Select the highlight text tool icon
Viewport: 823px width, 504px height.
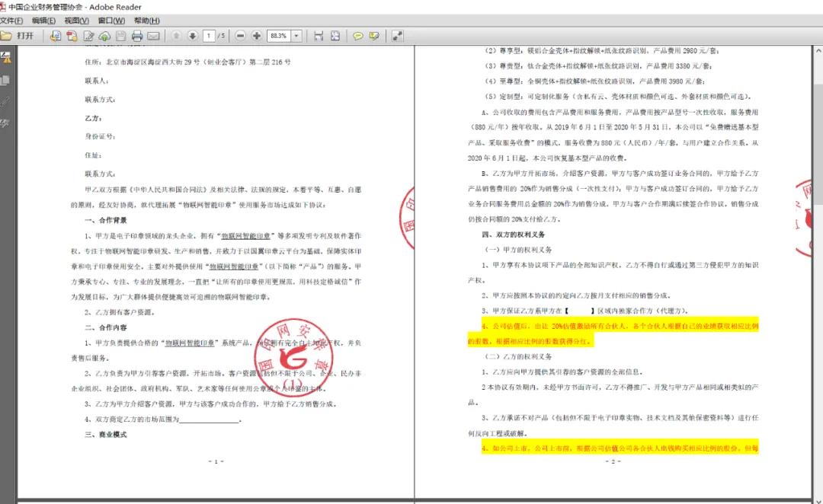[374, 36]
